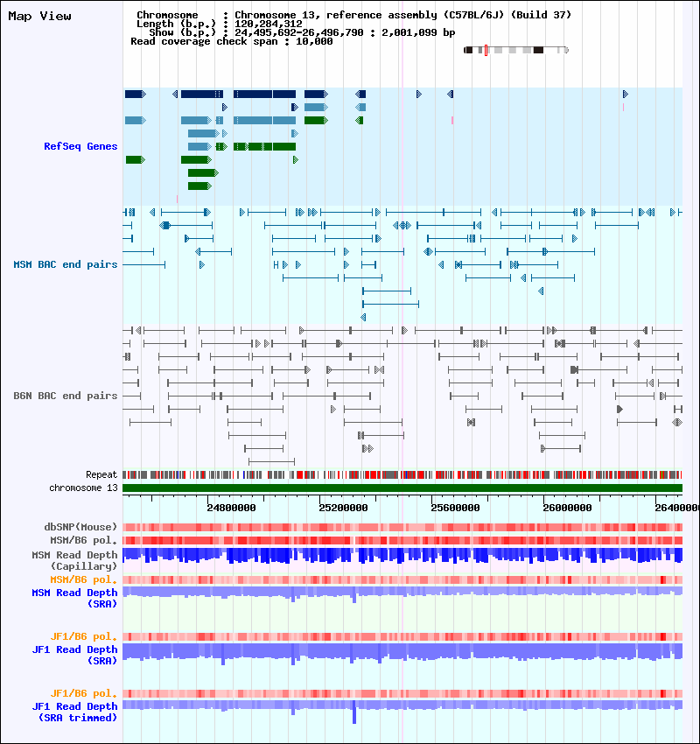
Task: Open the JF1 Read Depth (SRA trimmed) label
Action: (x=74, y=712)
